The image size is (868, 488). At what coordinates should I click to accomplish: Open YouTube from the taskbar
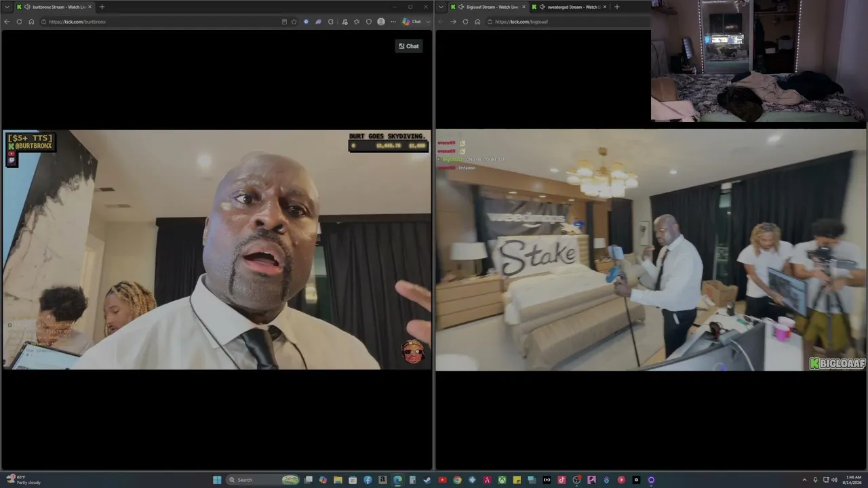(442, 480)
